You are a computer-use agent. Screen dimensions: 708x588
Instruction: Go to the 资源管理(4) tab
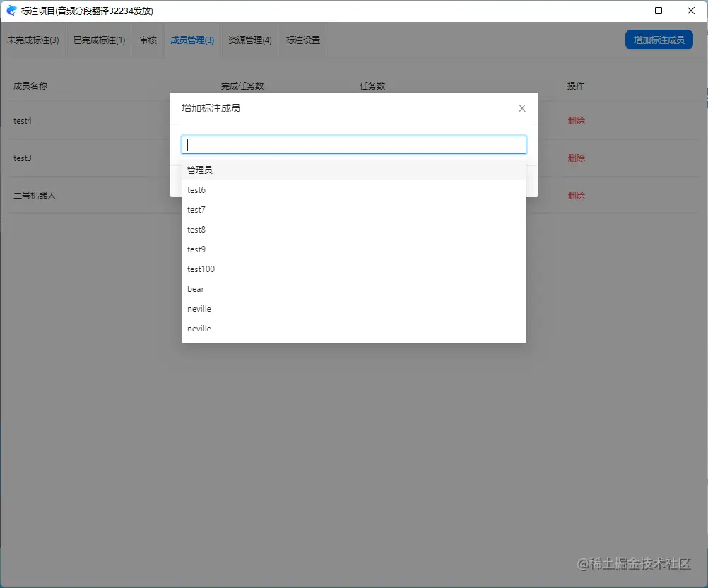(x=250, y=40)
